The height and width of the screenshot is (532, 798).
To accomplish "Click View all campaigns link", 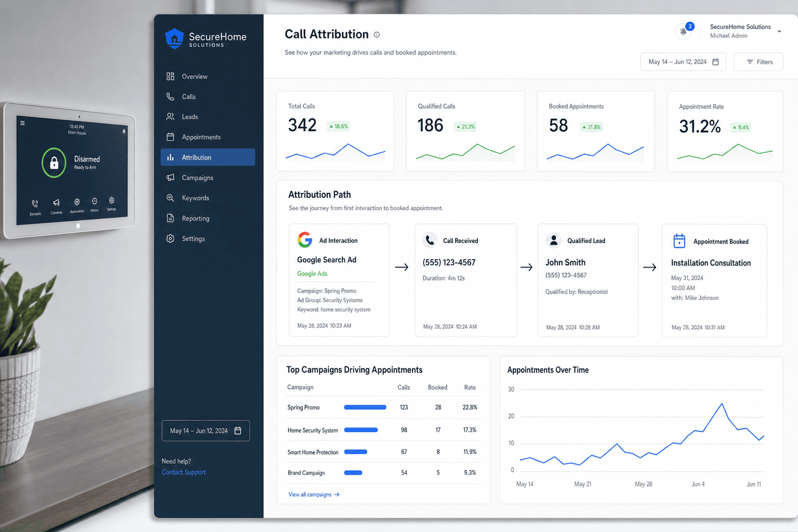I will [x=314, y=495].
